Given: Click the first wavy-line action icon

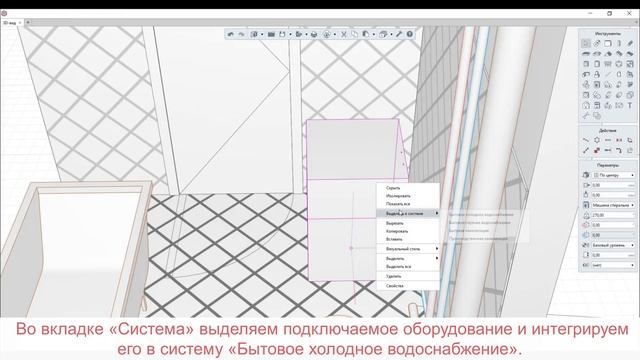Looking at the screenshot, I should (x=586, y=140).
